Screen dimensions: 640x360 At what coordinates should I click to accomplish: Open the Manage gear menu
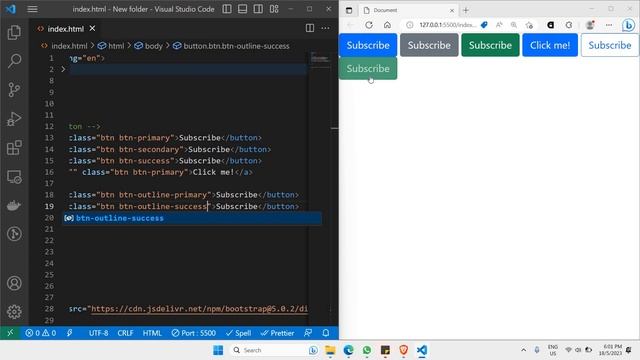(x=14, y=311)
